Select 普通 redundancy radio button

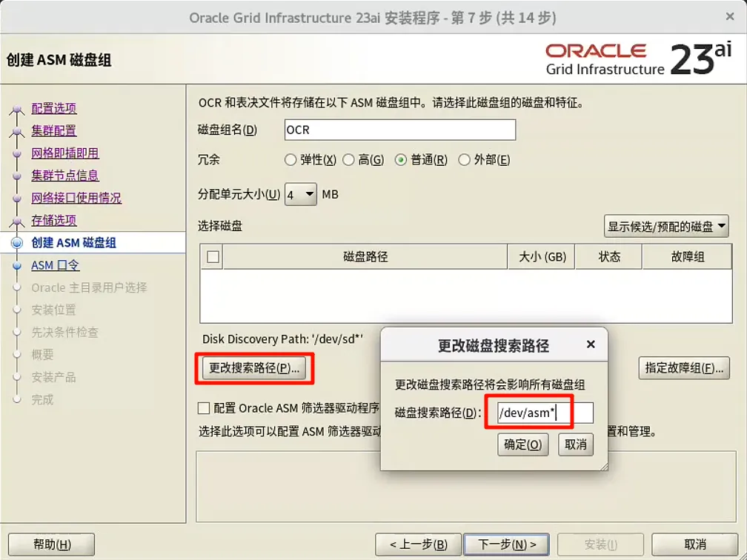tap(400, 159)
